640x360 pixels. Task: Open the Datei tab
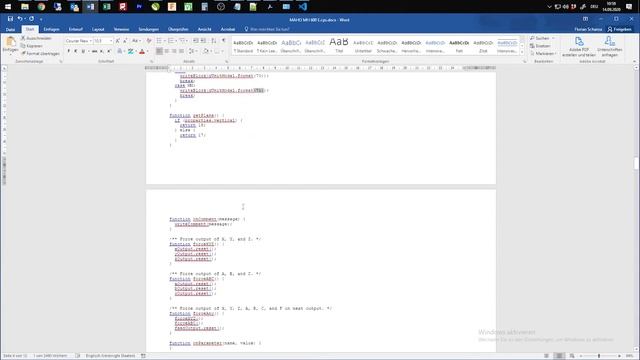10,29
